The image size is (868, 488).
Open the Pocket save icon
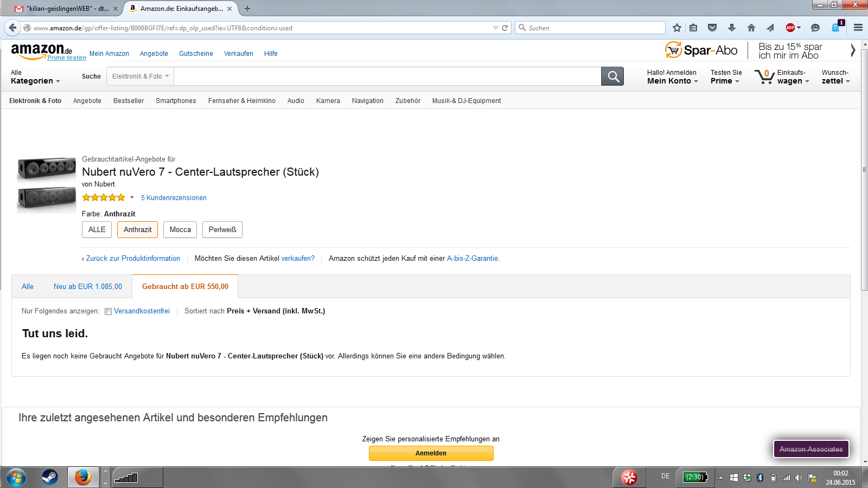pos(712,28)
